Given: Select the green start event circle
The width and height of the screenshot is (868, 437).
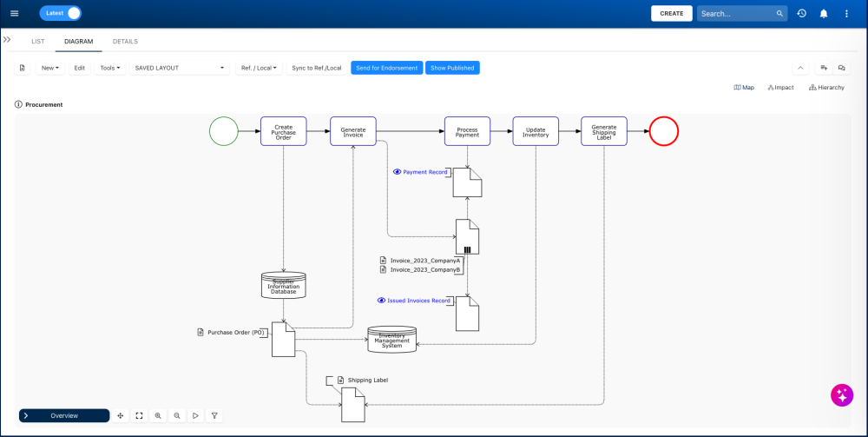Looking at the screenshot, I should click(224, 131).
